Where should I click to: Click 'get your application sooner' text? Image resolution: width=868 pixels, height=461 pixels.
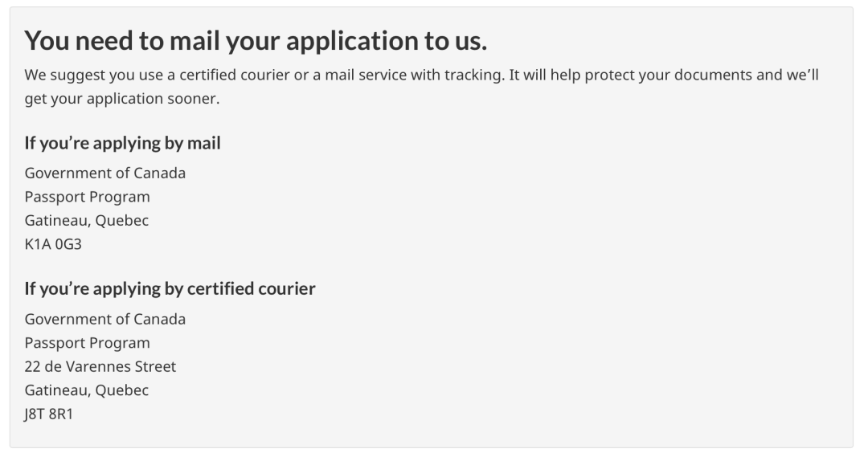point(122,99)
